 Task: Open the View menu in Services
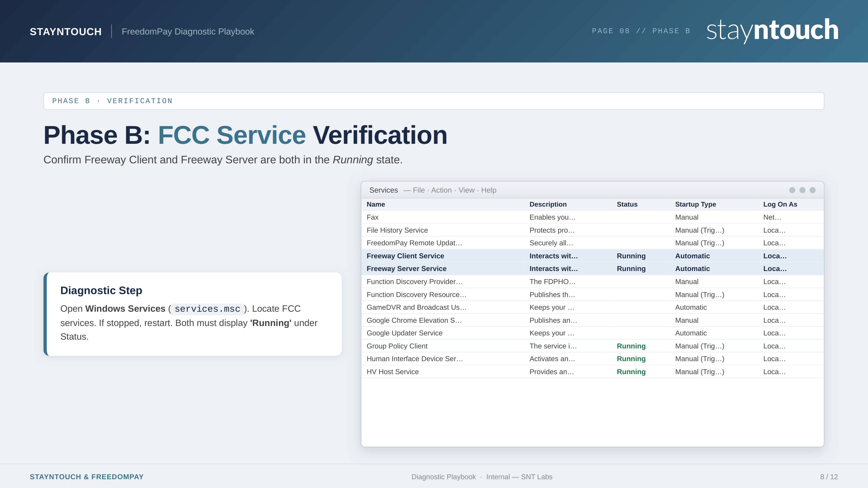coord(466,190)
